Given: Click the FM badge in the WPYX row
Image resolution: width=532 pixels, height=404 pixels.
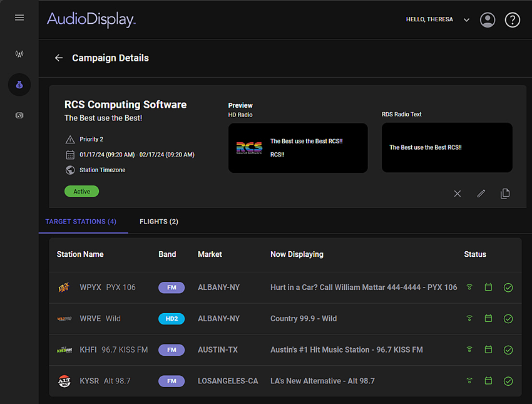Looking at the screenshot, I should tap(171, 287).
